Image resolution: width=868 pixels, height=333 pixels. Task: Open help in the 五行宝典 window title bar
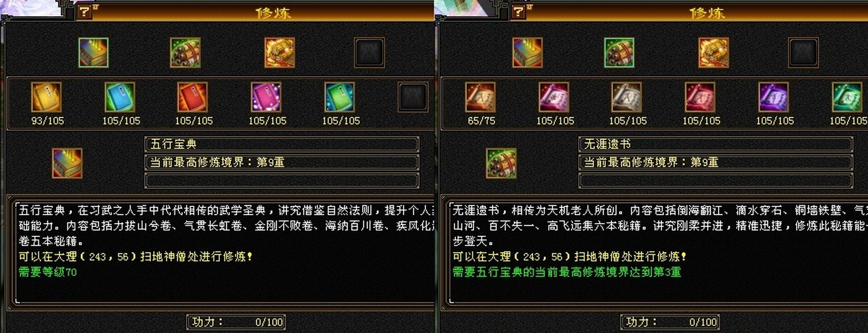click(85, 11)
